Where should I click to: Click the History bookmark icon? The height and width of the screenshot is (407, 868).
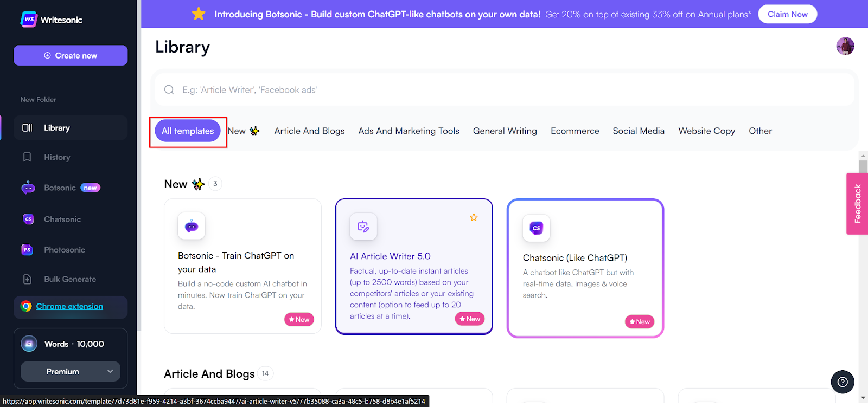click(x=27, y=157)
